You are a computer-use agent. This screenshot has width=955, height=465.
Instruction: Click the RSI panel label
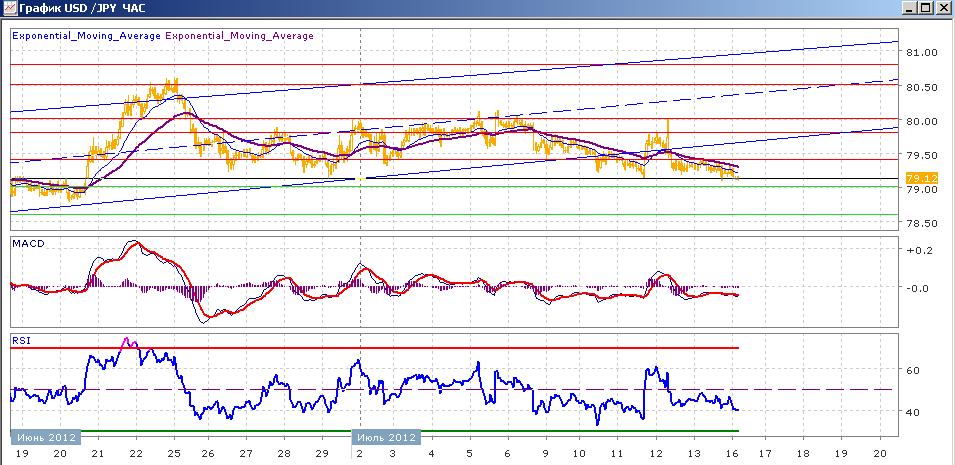[x=21, y=341]
